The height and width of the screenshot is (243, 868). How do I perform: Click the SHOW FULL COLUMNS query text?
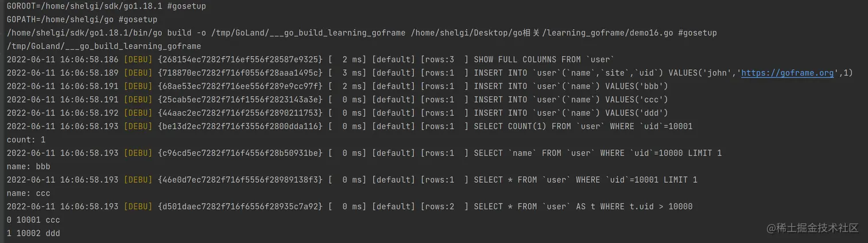544,60
